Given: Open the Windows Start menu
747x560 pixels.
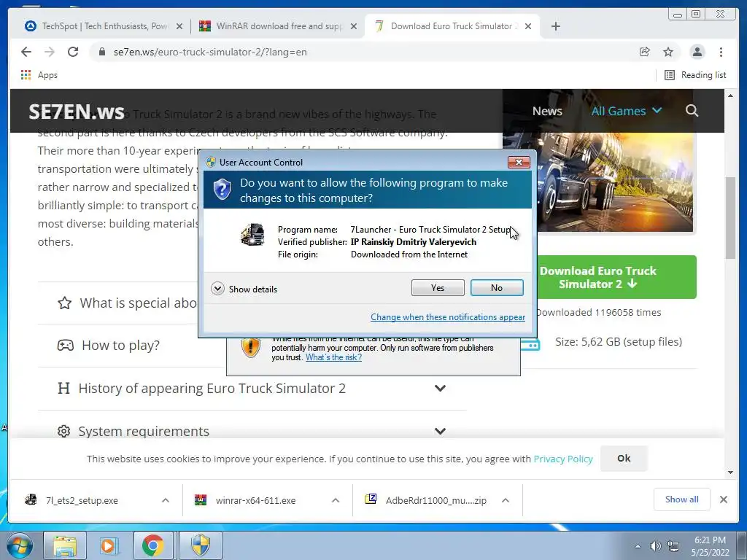Looking at the screenshot, I should coord(19,545).
